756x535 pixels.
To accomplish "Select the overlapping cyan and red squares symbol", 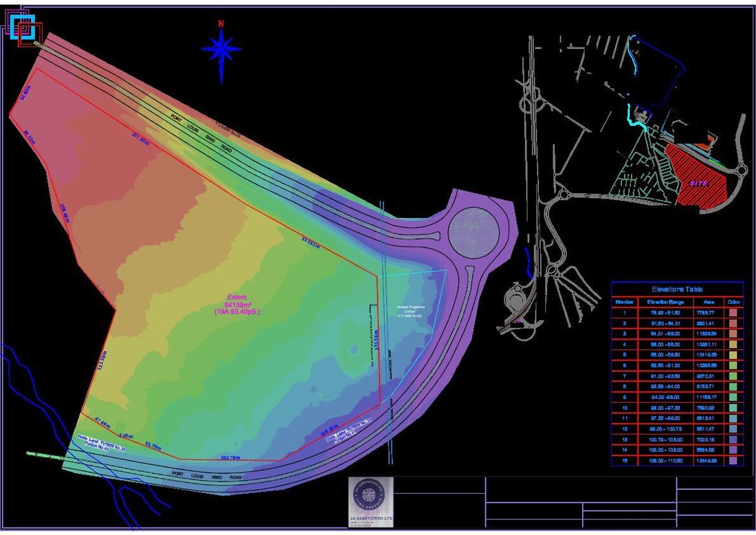I will click(x=22, y=27).
